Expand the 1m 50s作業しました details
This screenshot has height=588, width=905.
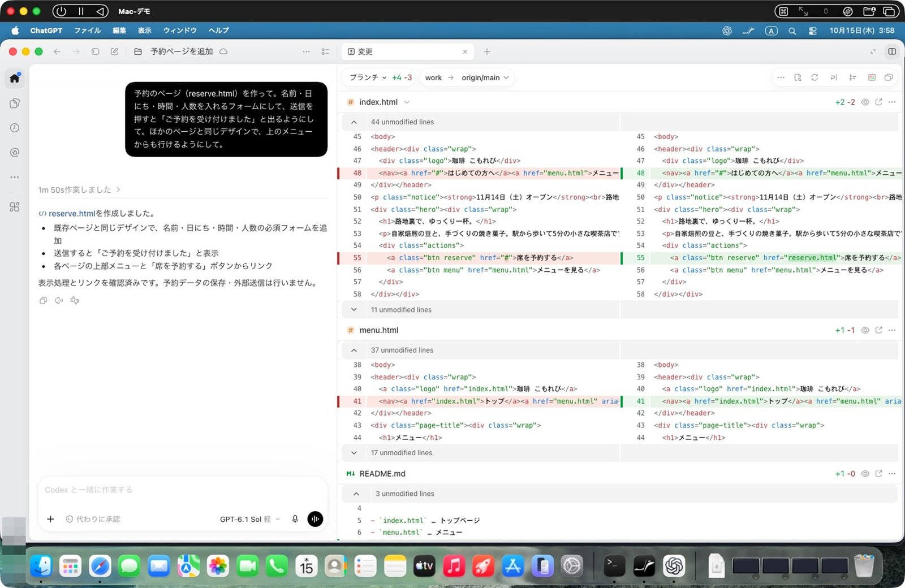click(x=79, y=190)
